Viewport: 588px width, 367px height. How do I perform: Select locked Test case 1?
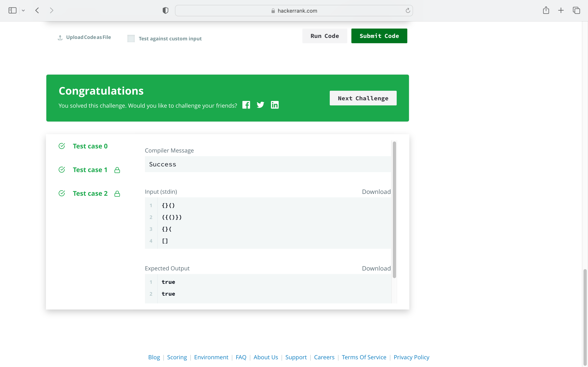click(x=90, y=170)
